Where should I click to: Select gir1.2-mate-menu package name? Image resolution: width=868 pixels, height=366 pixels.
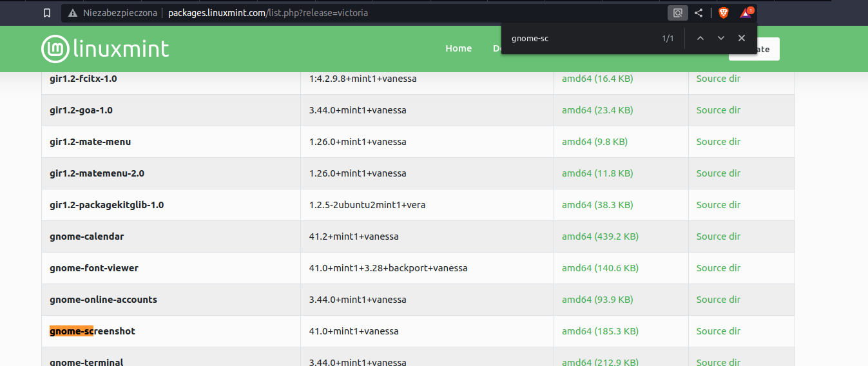(x=90, y=142)
